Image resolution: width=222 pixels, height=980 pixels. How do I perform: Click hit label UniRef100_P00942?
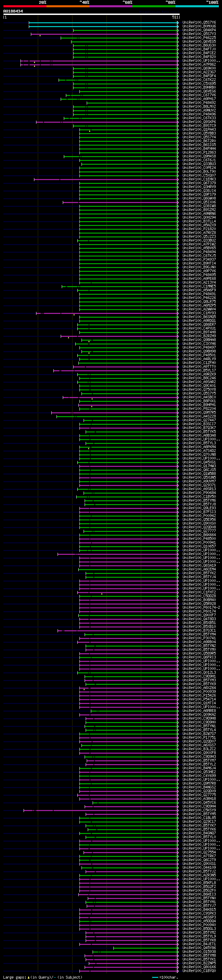click(199, 516)
